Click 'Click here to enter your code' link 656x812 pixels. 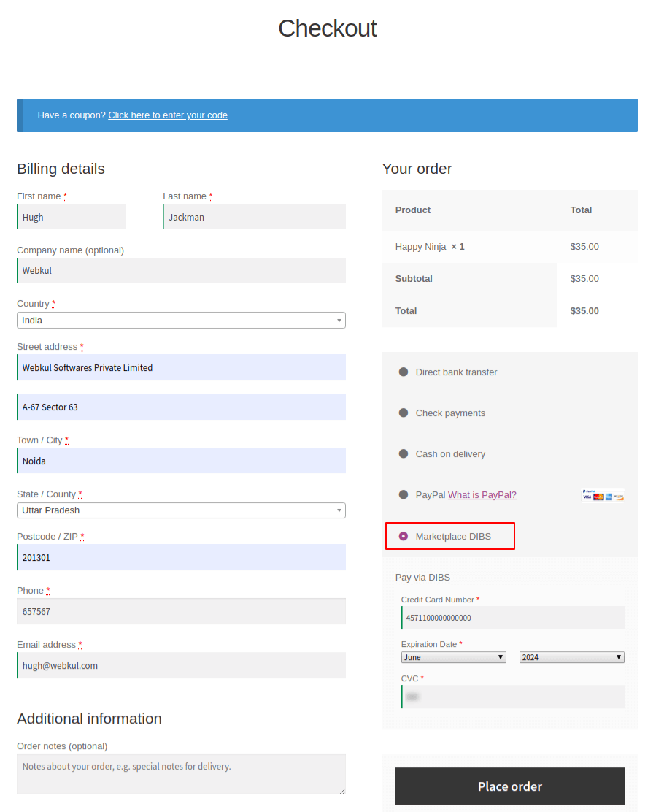click(168, 115)
